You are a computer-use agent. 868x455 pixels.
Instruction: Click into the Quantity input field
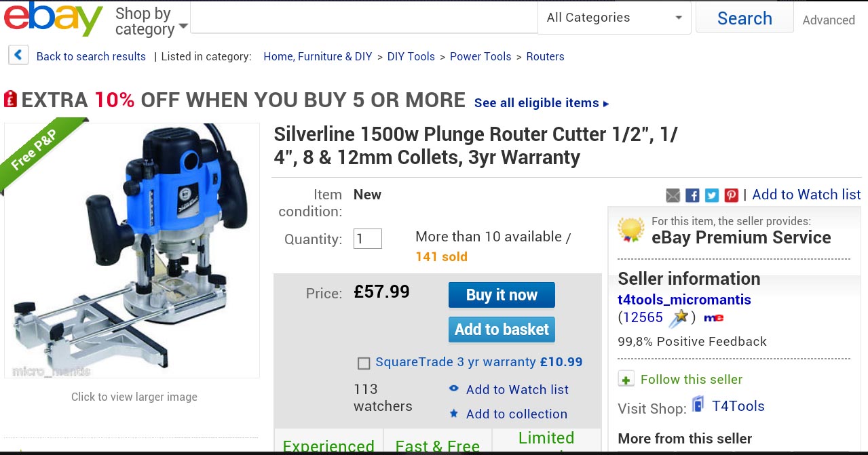368,239
